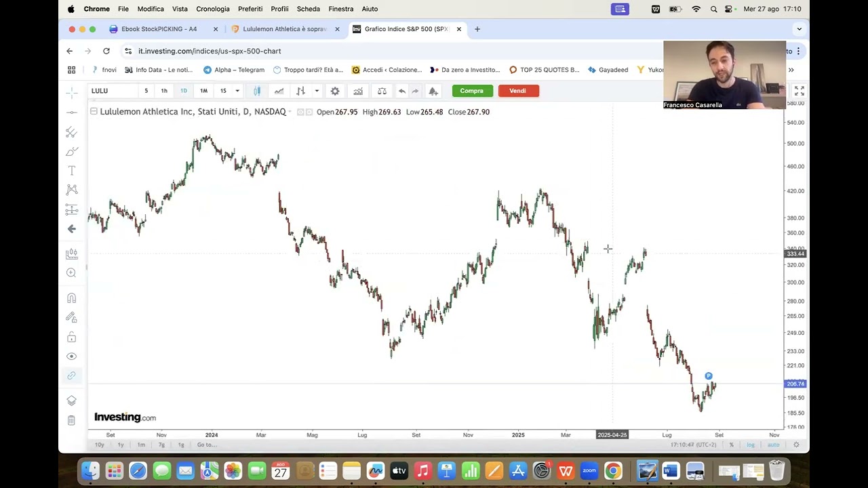Click the Go to... date button
This screenshot has width=868, height=488.
point(207,445)
